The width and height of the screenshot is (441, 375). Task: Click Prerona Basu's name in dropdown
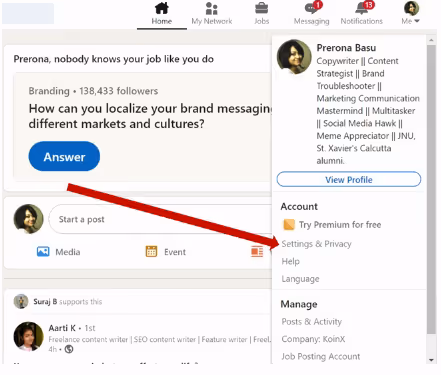[x=346, y=48]
